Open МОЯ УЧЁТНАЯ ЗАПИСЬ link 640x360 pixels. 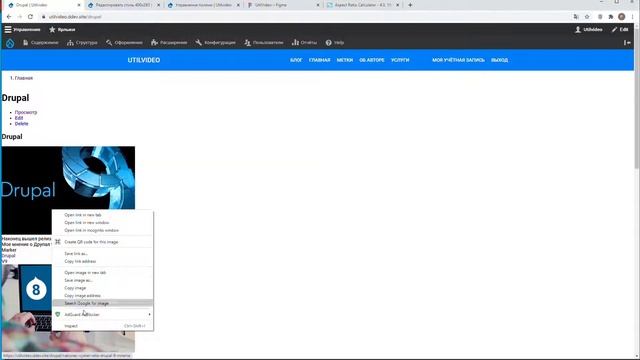click(458, 60)
